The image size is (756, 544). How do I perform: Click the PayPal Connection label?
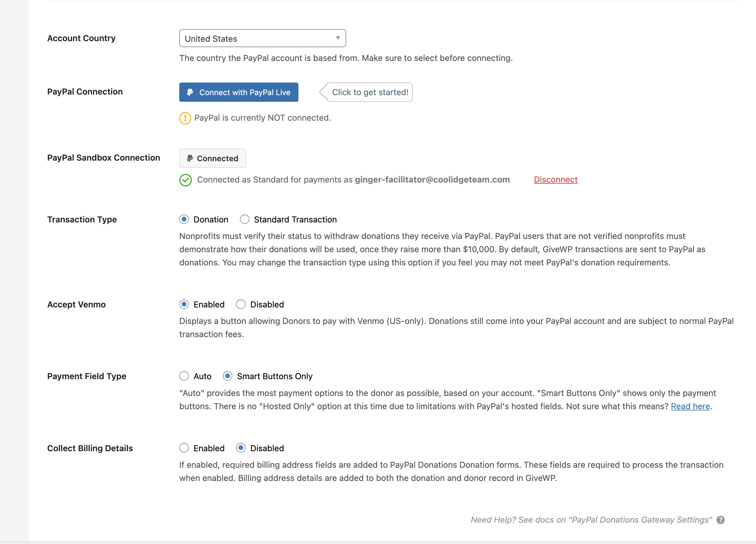(x=85, y=92)
